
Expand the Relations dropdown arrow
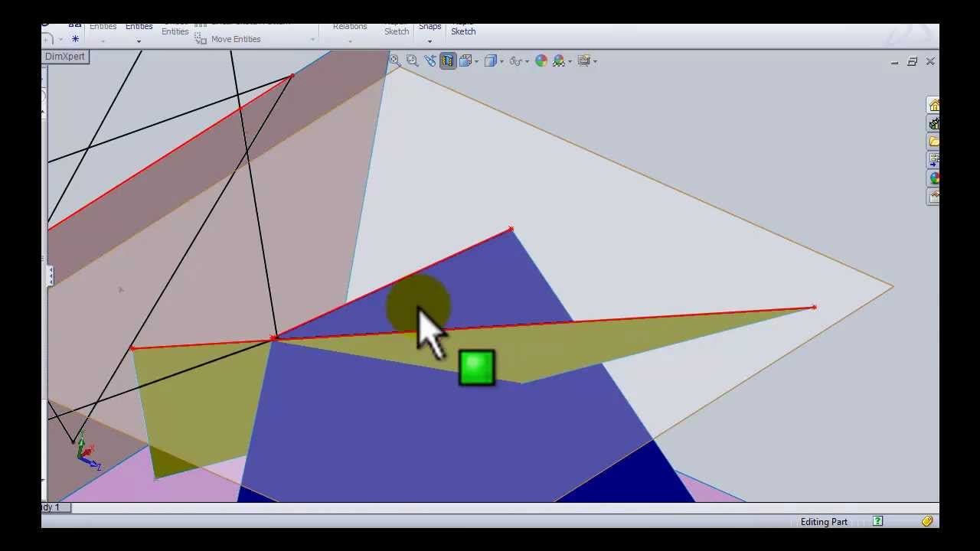(x=350, y=41)
